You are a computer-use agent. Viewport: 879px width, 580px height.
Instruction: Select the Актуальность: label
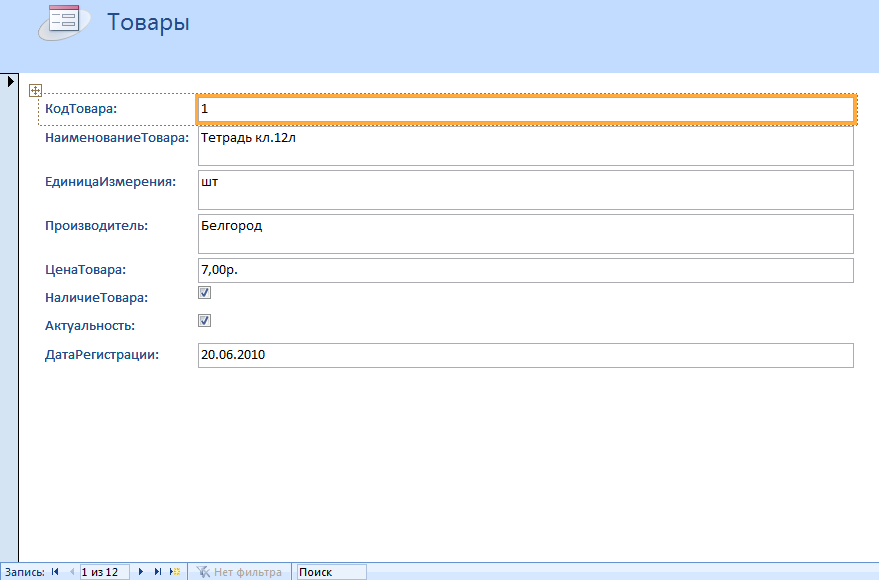pyautogui.click(x=90, y=326)
